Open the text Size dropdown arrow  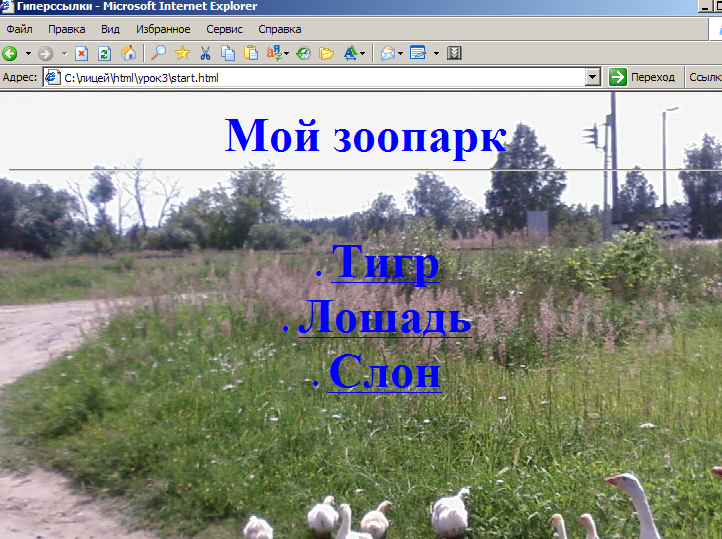pos(363,53)
